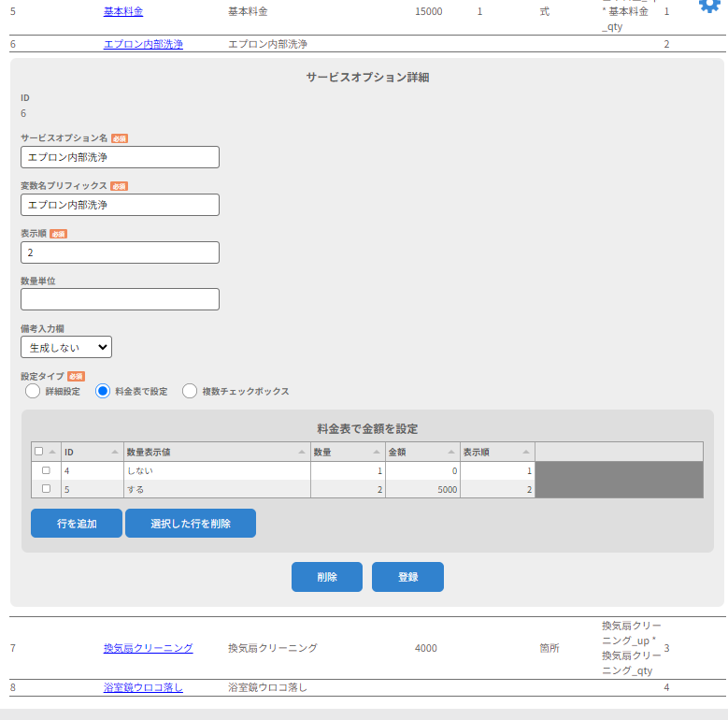Screen dimensions: 728x720
Task: Open the 換気扇クリーニング link
Action: (148, 648)
